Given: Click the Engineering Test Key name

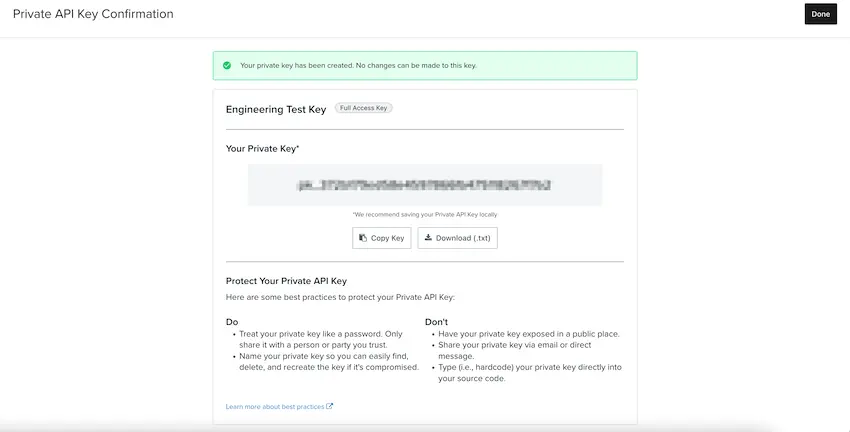Looking at the screenshot, I should (x=276, y=109).
